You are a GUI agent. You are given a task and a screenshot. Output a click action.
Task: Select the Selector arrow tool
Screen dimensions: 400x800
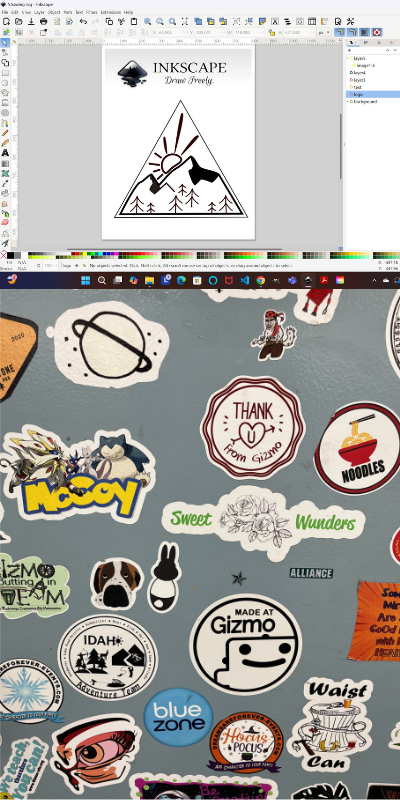click(5, 42)
